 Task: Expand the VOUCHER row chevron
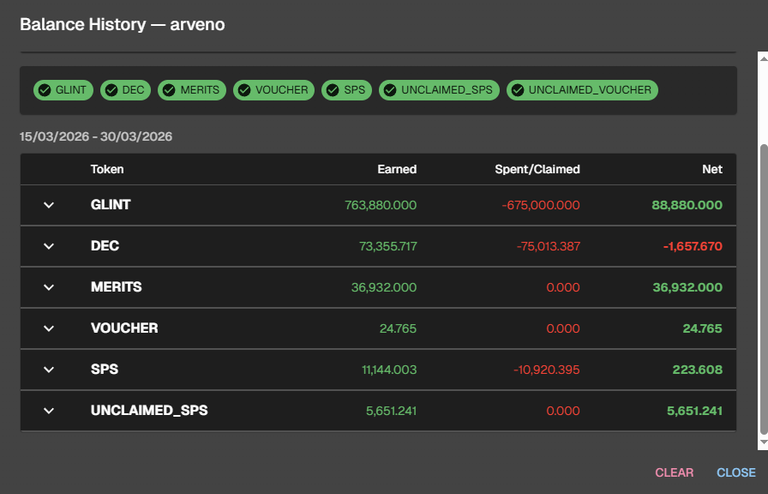pyautogui.click(x=48, y=329)
